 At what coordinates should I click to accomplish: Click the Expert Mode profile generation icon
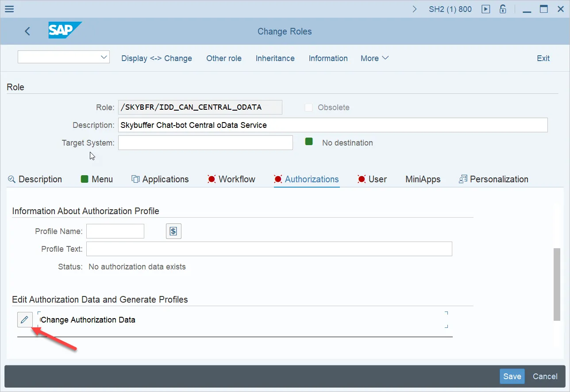(x=173, y=231)
